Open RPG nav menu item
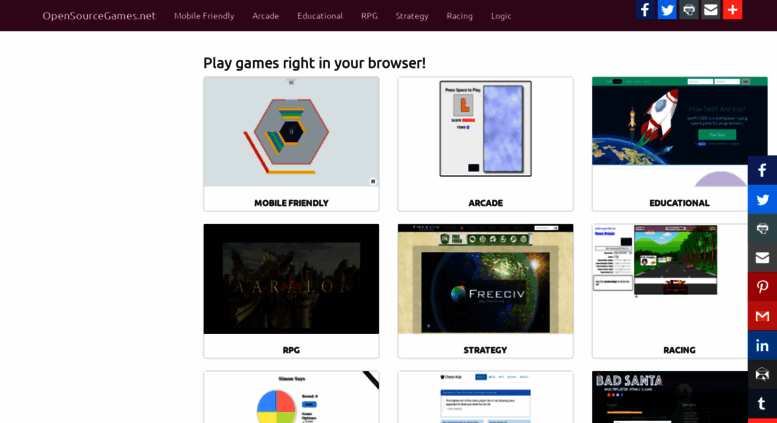 (x=369, y=16)
